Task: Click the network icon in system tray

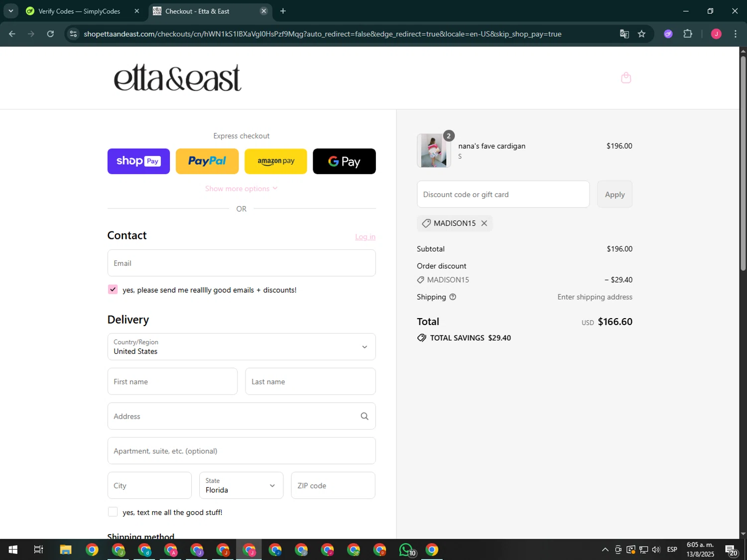Action: pos(644,550)
